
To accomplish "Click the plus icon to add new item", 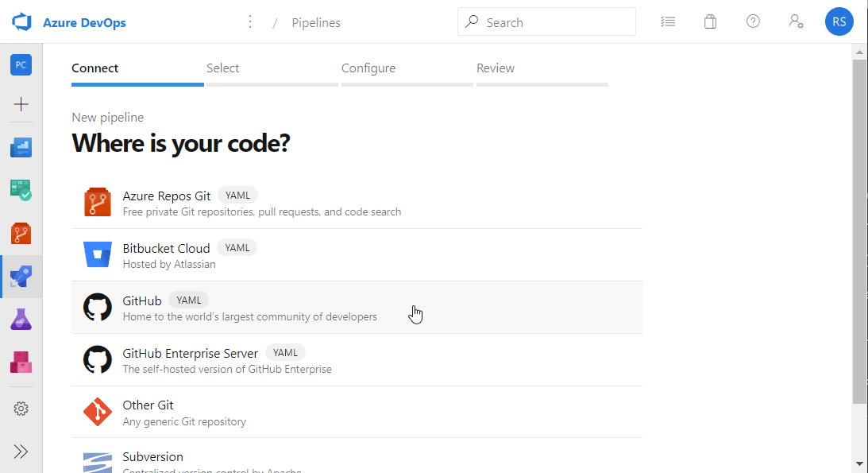I will (x=21, y=104).
